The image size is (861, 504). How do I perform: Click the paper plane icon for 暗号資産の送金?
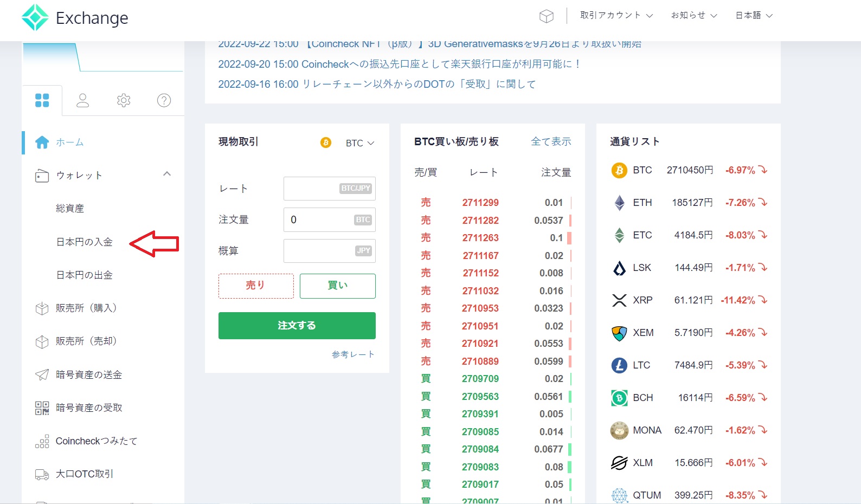42,374
